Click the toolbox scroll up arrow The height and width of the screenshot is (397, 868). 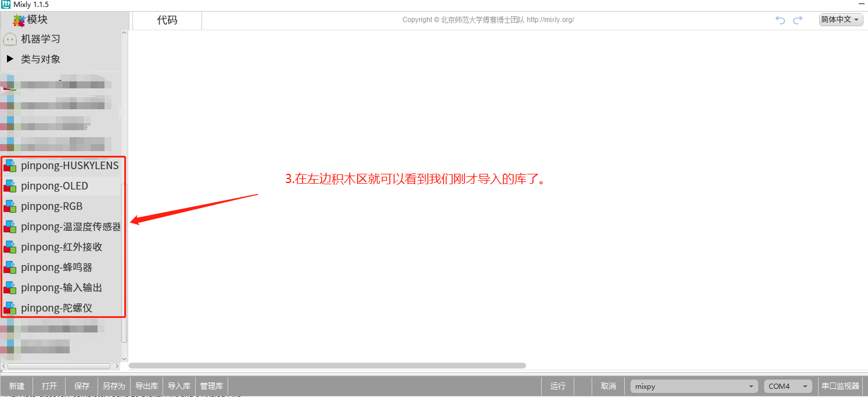coord(124,33)
